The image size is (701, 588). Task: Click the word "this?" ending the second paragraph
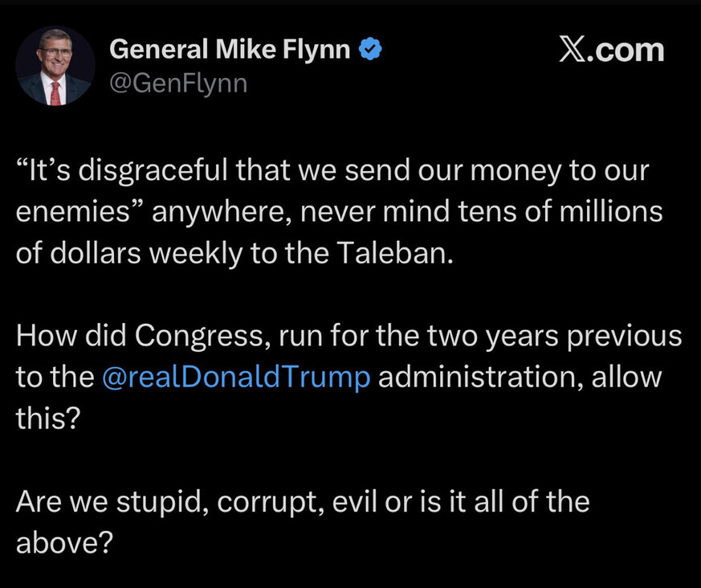point(48,419)
